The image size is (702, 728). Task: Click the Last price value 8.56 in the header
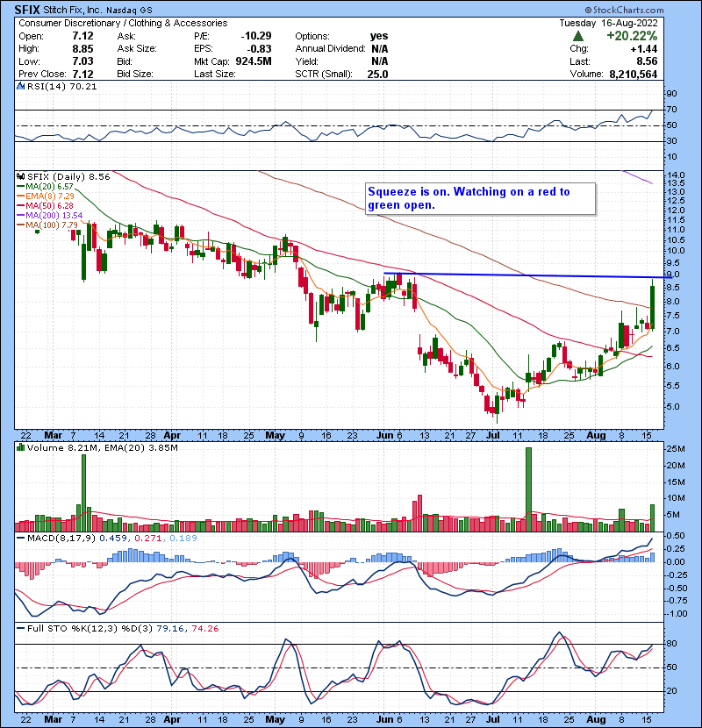[648, 61]
